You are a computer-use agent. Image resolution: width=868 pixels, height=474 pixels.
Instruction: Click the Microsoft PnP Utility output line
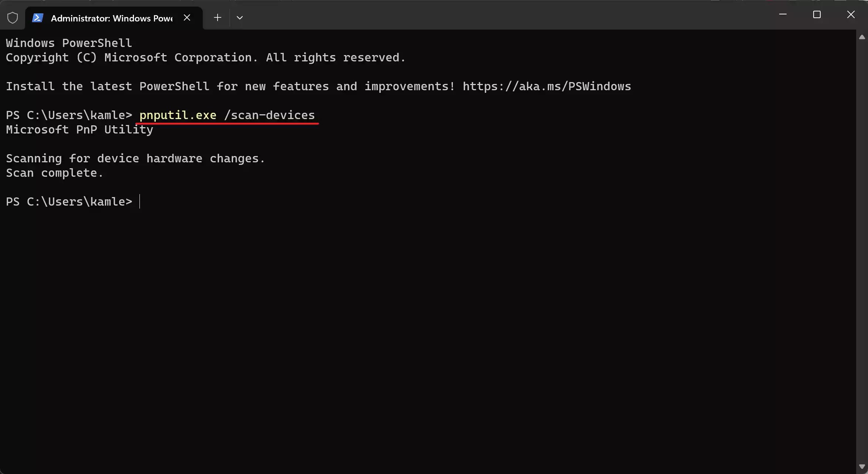tap(79, 129)
